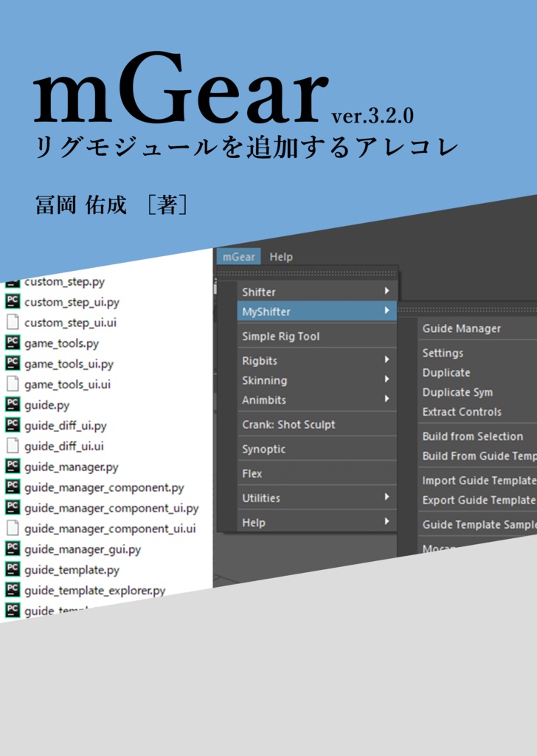Click the blank document icon of guide_diff_ui.ui
The width and height of the screenshot is (537, 756).
click(13, 446)
